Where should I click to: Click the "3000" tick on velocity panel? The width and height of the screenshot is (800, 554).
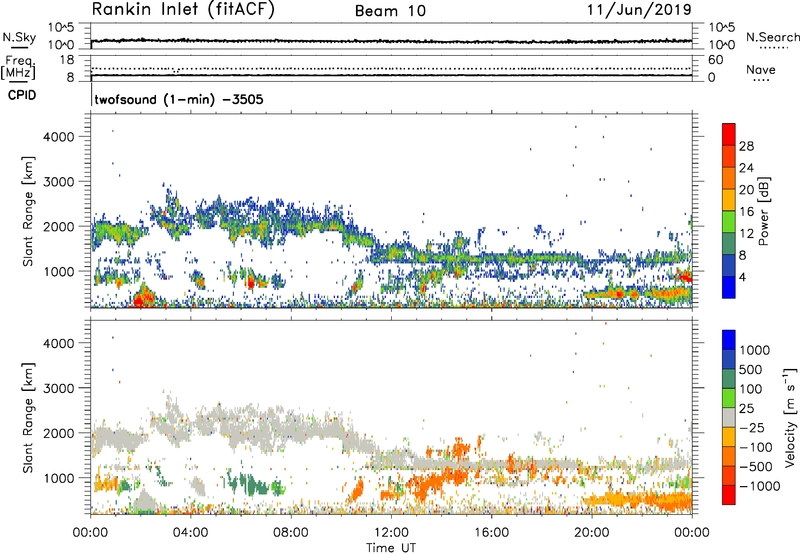coord(58,388)
